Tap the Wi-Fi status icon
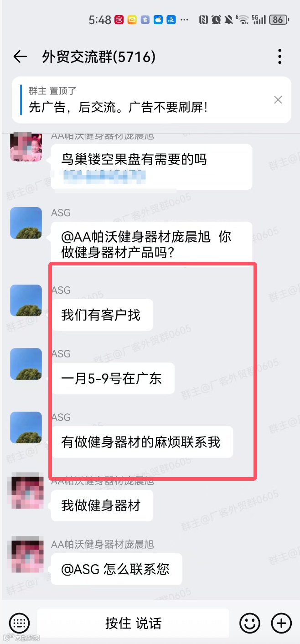Image resolution: width=300 pixels, height=644 pixels. tap(243, 20)
